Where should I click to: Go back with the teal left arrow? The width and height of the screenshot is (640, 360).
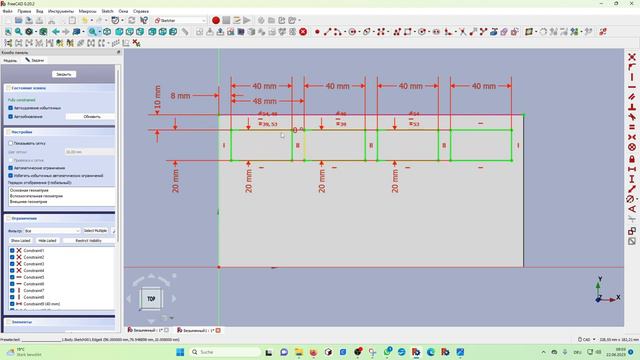(56, 31)
